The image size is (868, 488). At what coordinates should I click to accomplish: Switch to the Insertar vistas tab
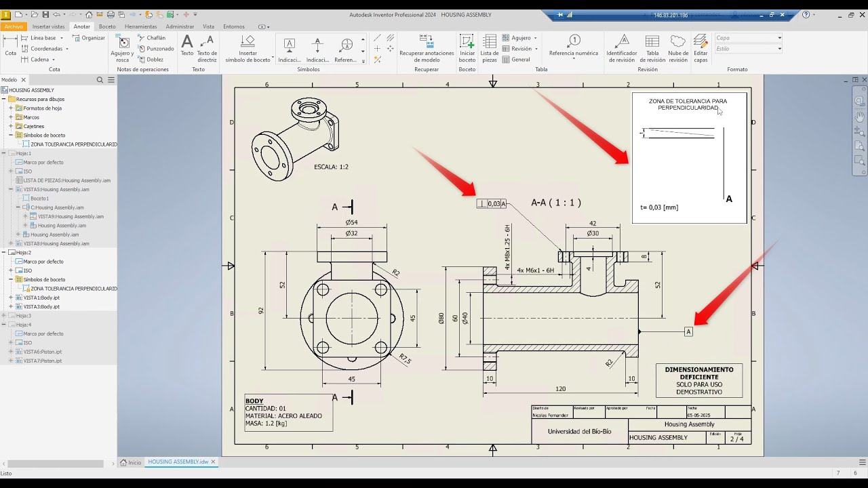point(49,26)
